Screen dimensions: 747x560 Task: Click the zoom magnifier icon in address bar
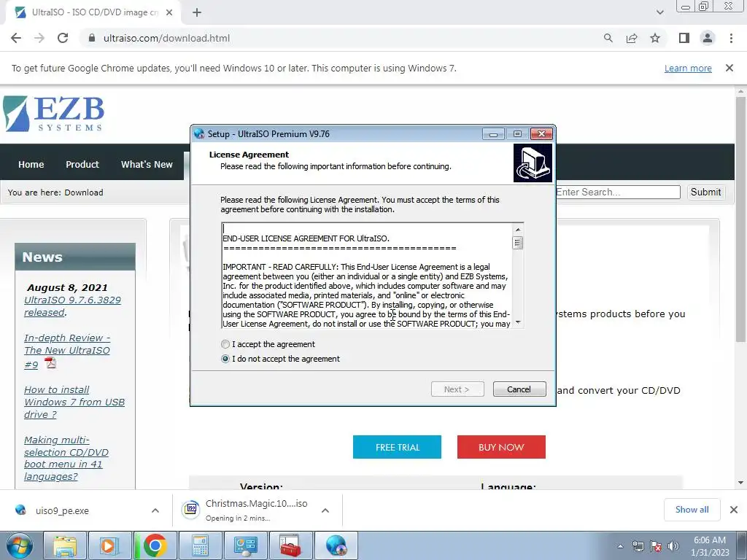pyautogui.click(x=608, y=38)
